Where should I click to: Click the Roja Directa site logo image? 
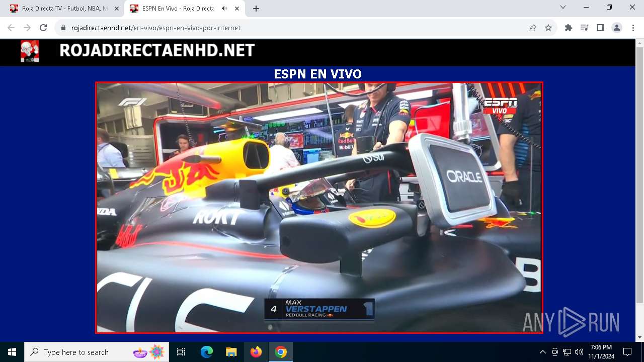pos(30,51)
